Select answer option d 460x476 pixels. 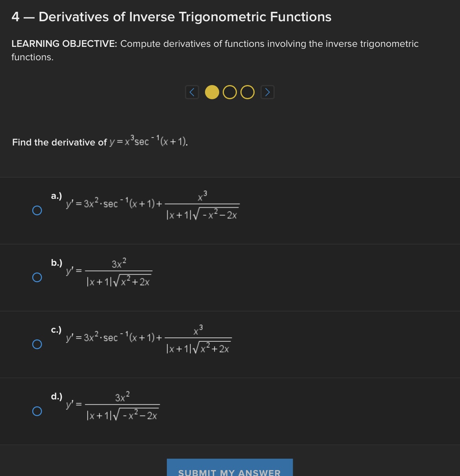click(x=37, y=411)
